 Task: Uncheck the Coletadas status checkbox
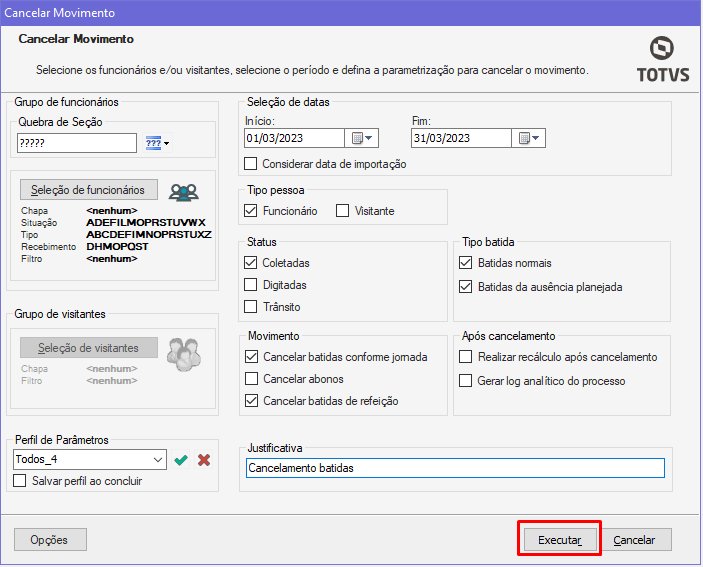251,263
